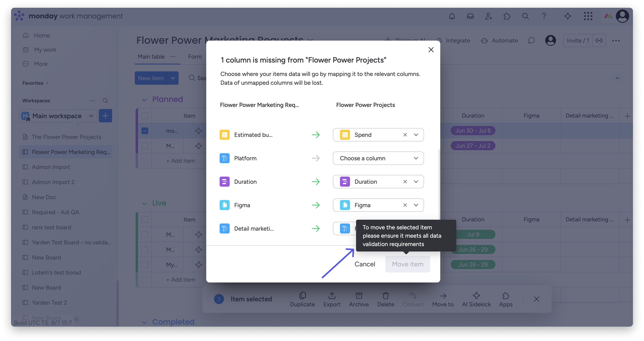Open the AI sparkle icon in top bar

click(x=568, y=16)
